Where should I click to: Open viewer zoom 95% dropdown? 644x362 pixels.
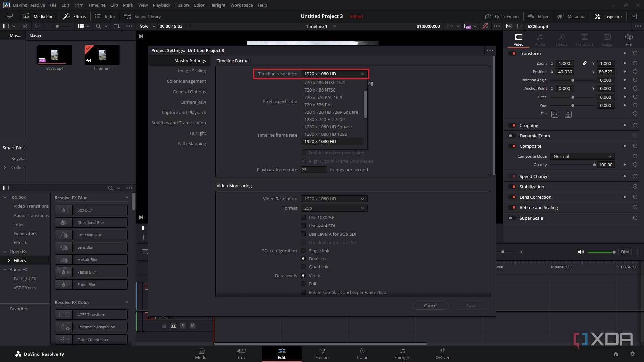(154, 26)
